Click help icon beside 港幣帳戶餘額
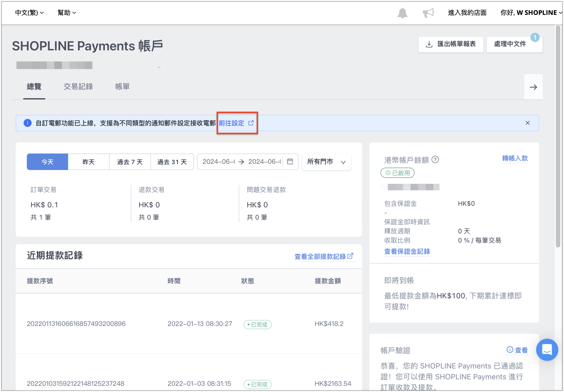The image size is (564, 392). [435, 160]
